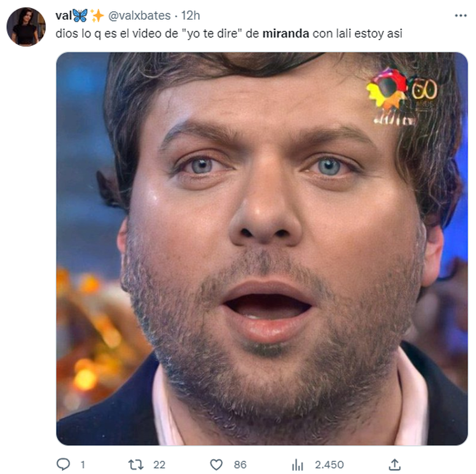Open the display name "val"
The width and height of the screenshot is (476, 474).
(x=63, y=16)
